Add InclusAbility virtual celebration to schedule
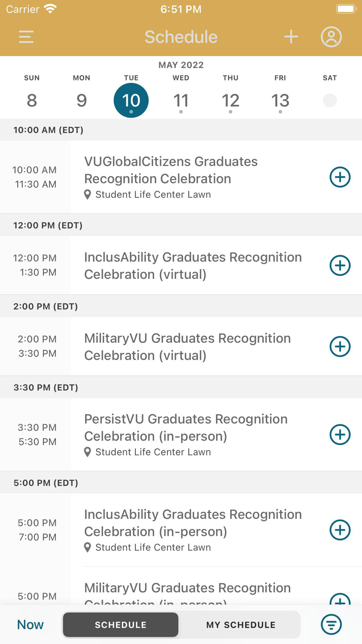Image resolution: width=362 pixels, height=644 pixels. point(340,265)
